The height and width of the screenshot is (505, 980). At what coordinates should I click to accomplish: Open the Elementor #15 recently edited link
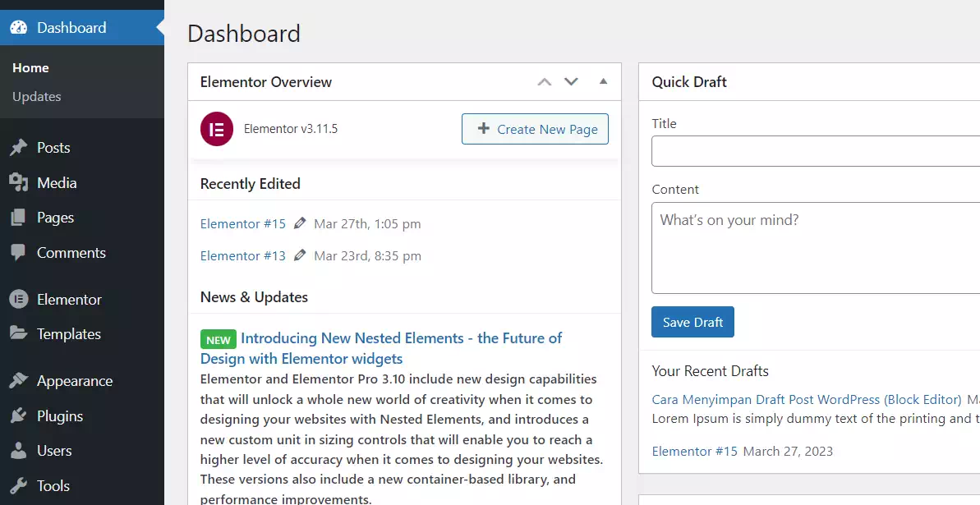click(x=242, y=223)
